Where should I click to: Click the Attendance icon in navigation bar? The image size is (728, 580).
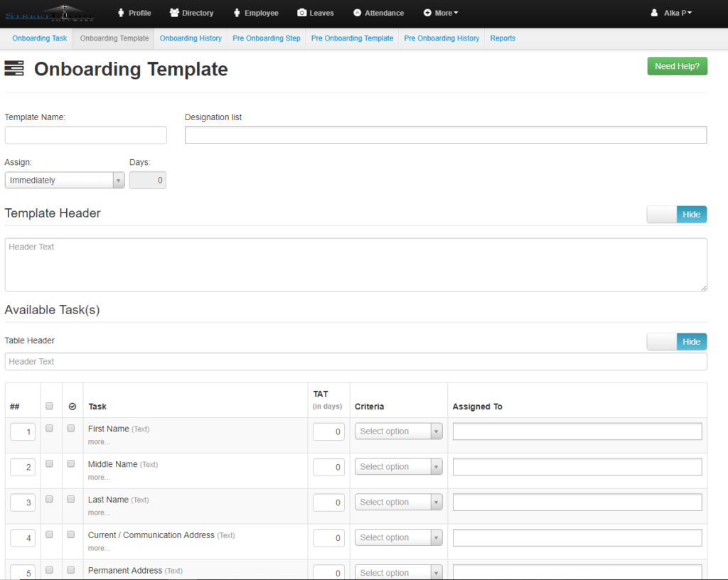click(x=358, y=12)
